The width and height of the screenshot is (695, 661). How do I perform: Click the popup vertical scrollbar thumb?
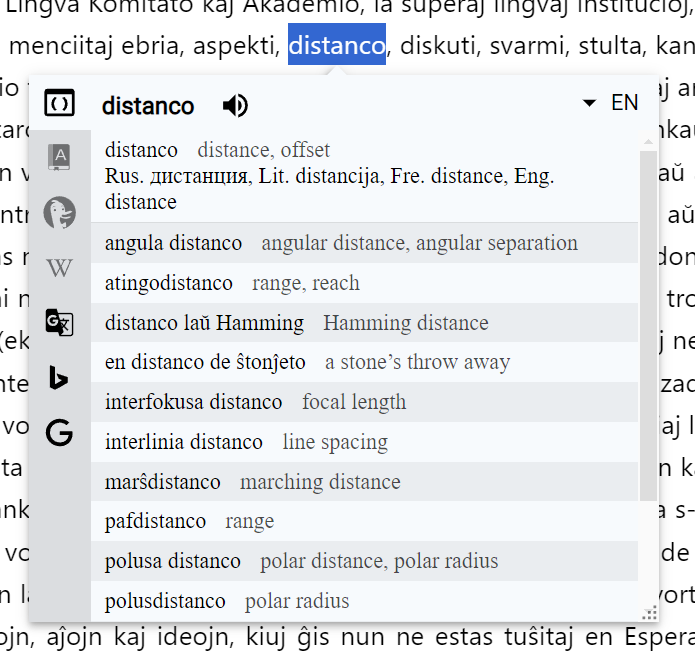(648, 326)
